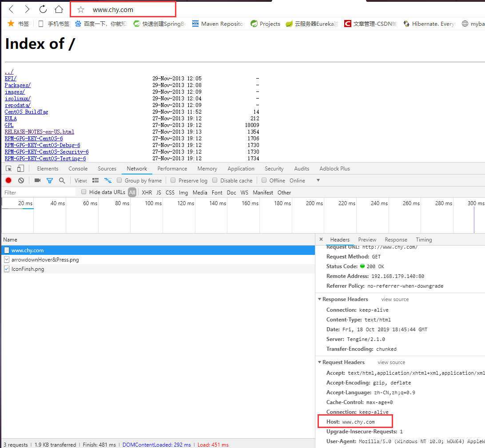Toggle capture screenshots camera icon
The width and height of the screenshot is (485, 448).
coord(37,180)
